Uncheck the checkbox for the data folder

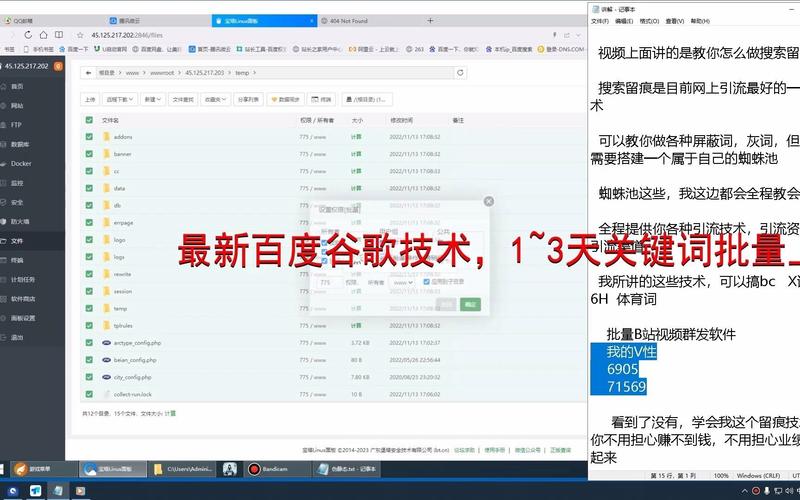point(89,188)
